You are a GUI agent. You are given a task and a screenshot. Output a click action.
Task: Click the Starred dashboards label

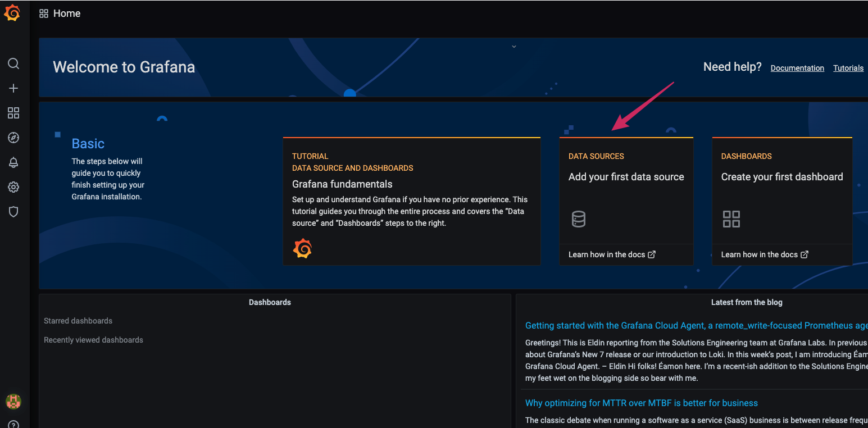point(78,321)
